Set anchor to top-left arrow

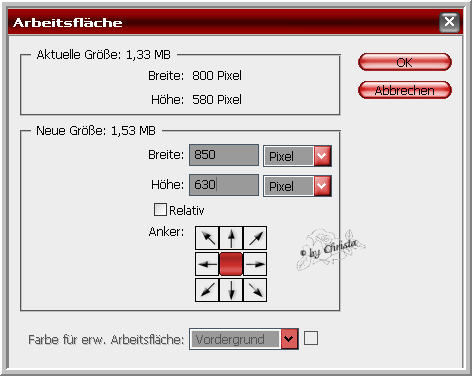tap(207, 238)
